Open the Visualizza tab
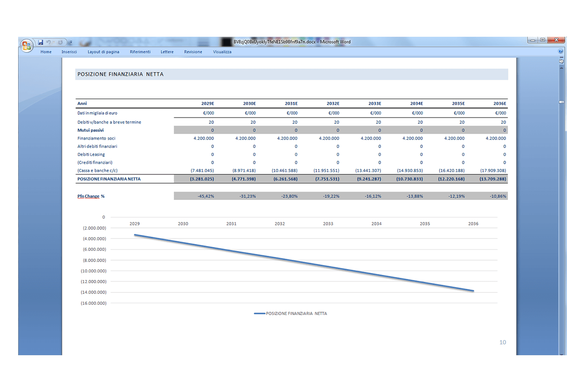The height and width of the screenshot is (392, 585). (x=222, y=52)
